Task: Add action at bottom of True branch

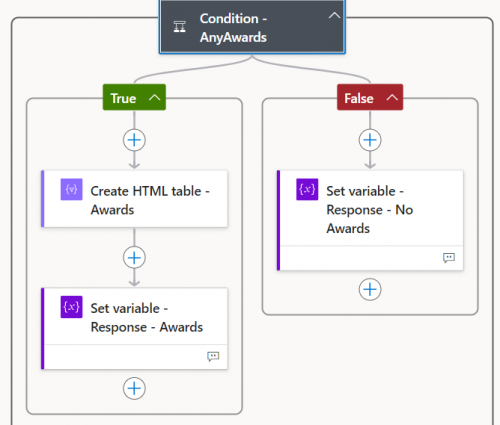Action: point(134,388)
